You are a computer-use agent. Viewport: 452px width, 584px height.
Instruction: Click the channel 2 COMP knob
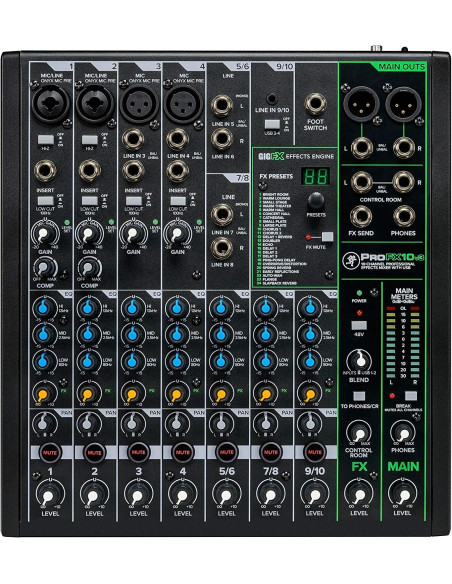[x=89, y=267]
